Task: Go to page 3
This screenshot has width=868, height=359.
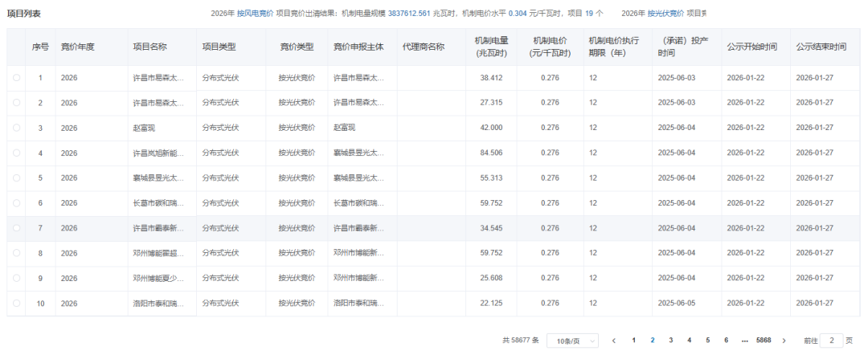Action: pos(670,341)
